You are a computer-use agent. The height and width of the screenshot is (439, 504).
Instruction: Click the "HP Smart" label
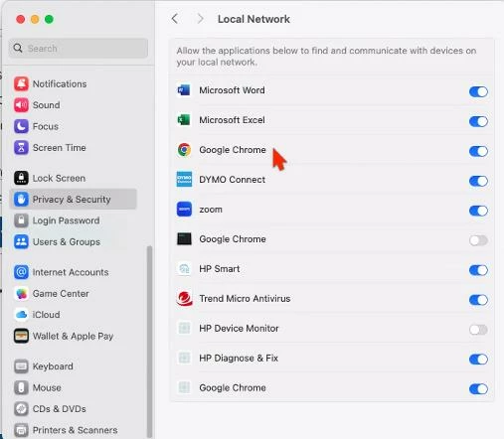[220, 269]
